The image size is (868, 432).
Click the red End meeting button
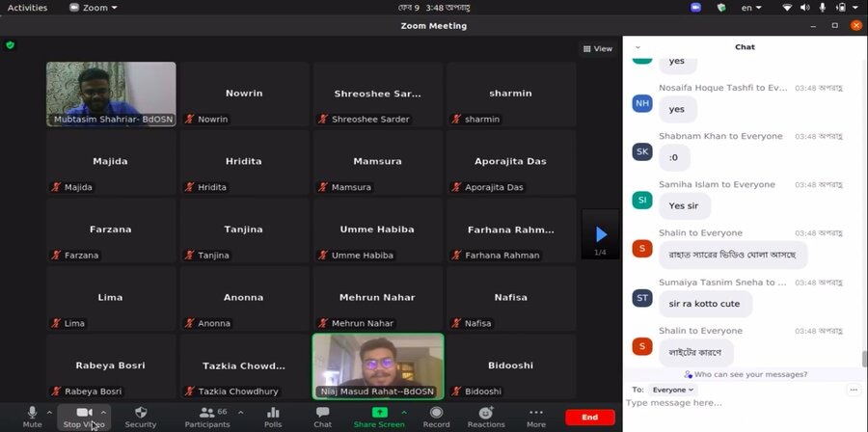coord(589,417)
